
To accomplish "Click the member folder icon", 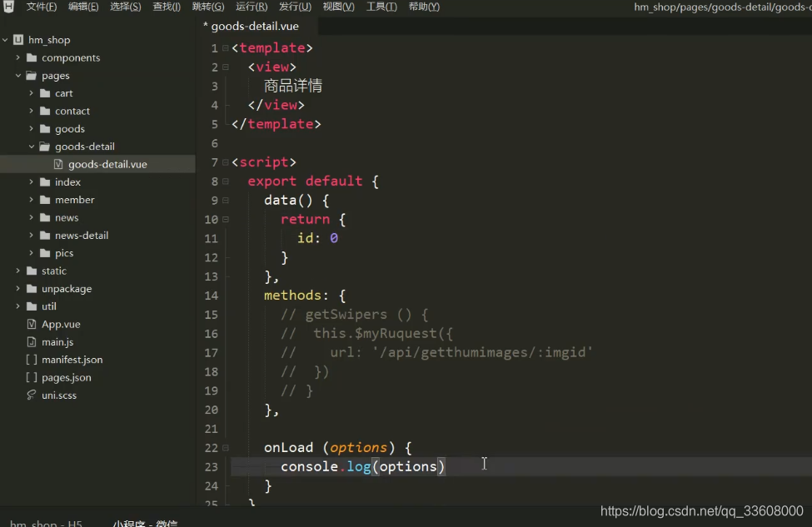I will point(45,199).
